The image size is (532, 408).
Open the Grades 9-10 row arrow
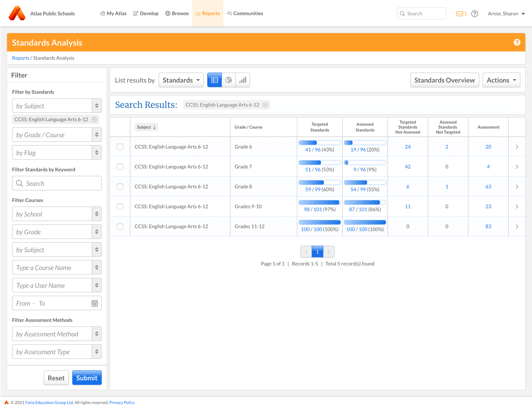click(517, 207)
